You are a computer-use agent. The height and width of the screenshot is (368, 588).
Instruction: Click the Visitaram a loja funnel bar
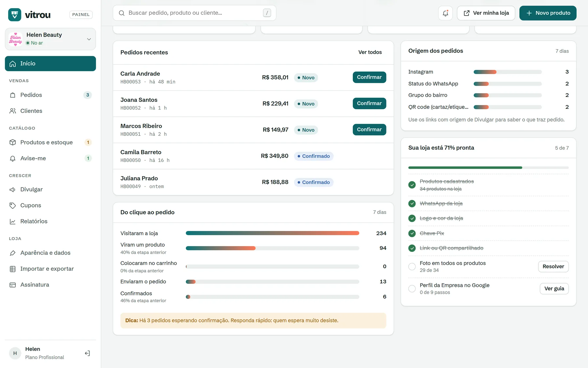click(272, 233)
